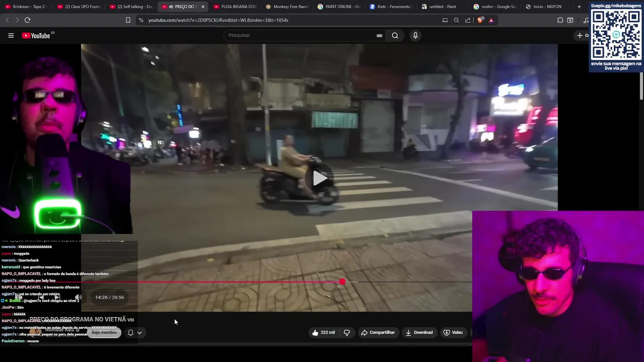Open the on-screen keyboard in search box
This screenshot has width=644, height=362.
(379, 35)
